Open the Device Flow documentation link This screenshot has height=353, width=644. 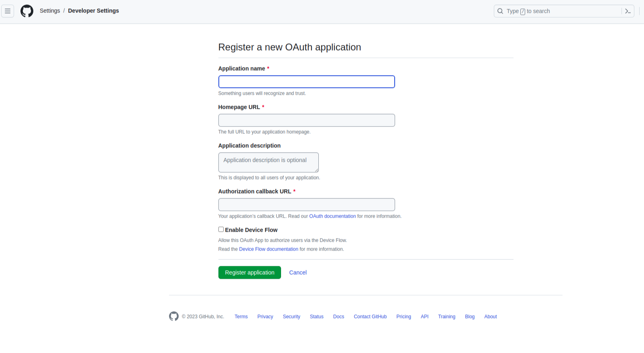coord(269,249)
